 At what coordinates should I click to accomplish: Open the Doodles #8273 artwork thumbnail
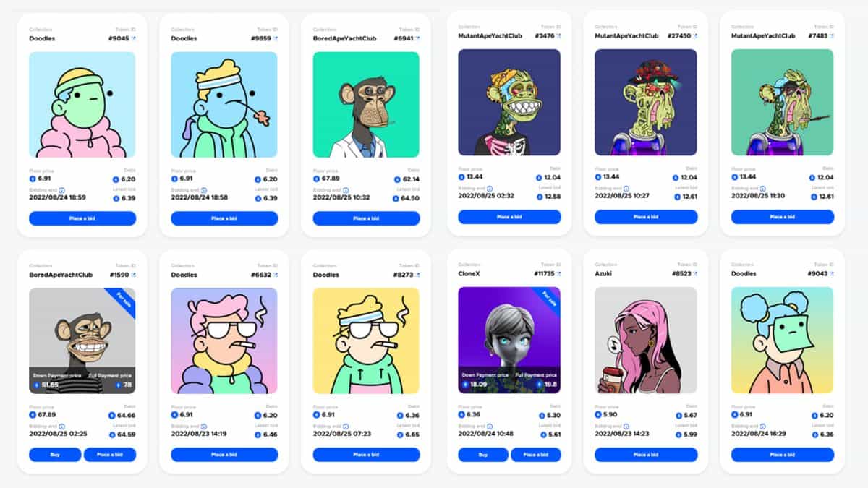[366, 341]
